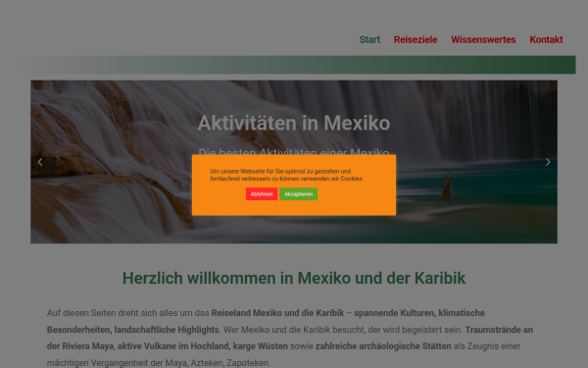588x368 pixels.
Task: Click the previous slide arrow
Action: click(x=40, y=162)
